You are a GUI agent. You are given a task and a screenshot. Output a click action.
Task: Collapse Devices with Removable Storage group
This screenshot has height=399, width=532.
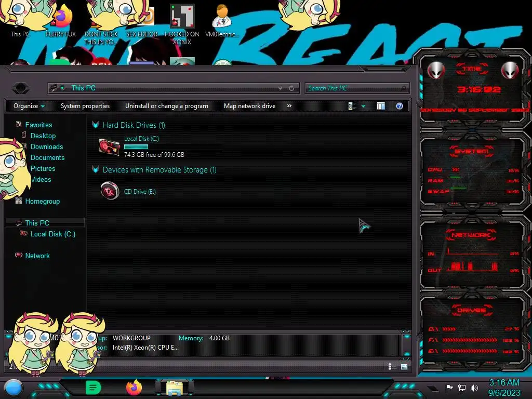tap(96, 170)
